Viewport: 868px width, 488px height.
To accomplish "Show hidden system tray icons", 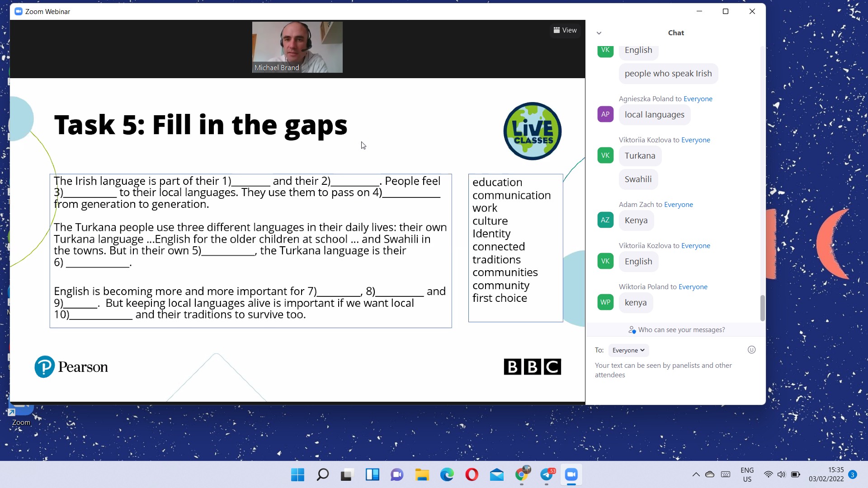I will pos(696,474).
